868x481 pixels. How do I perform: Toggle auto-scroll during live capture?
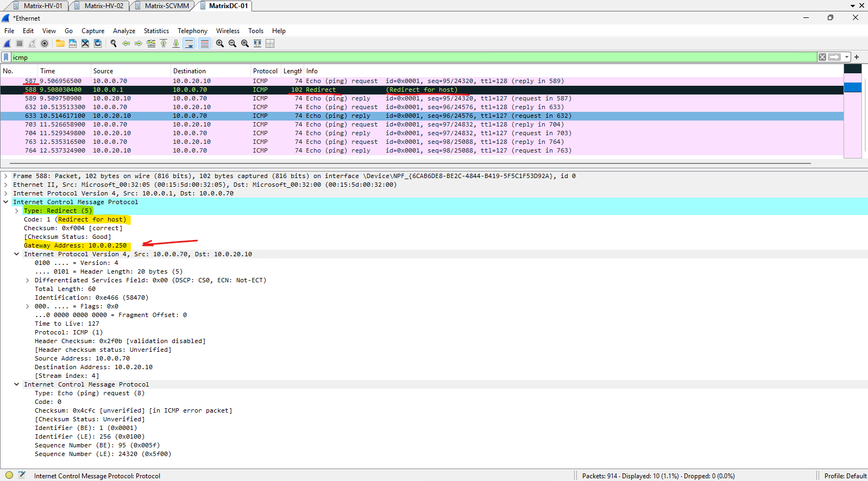point(189,43)
